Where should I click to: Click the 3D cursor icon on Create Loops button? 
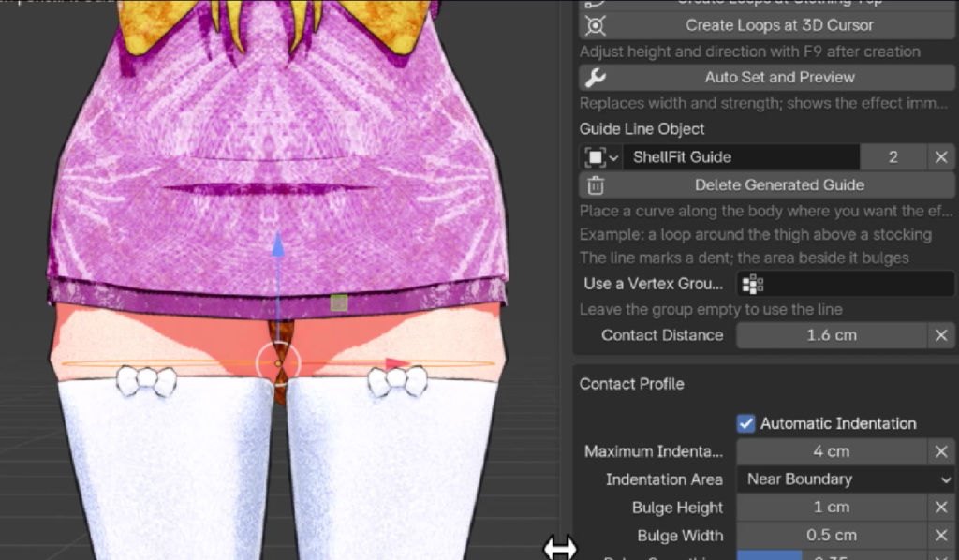595,25
